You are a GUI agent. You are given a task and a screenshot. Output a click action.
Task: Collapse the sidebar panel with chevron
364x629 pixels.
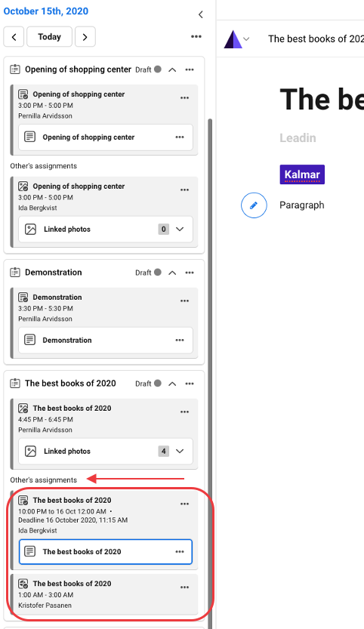[x=201, y=15]
